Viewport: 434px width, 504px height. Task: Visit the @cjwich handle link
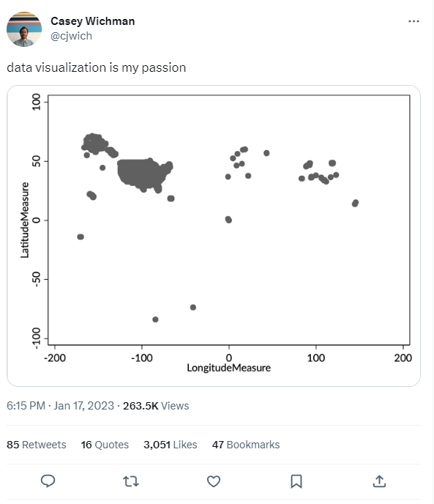[71, 36]
